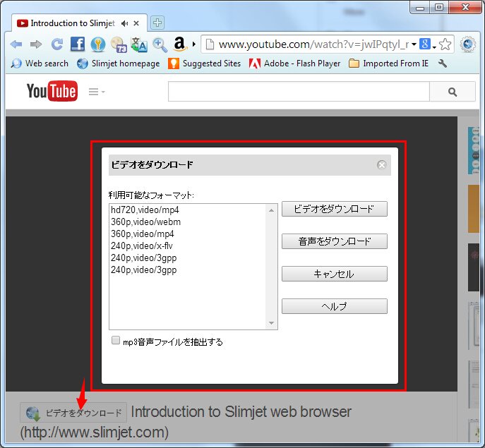Viewport: 485px width, 448px height.
Task: Click the YouTube search input box
Action: (299, 92)
